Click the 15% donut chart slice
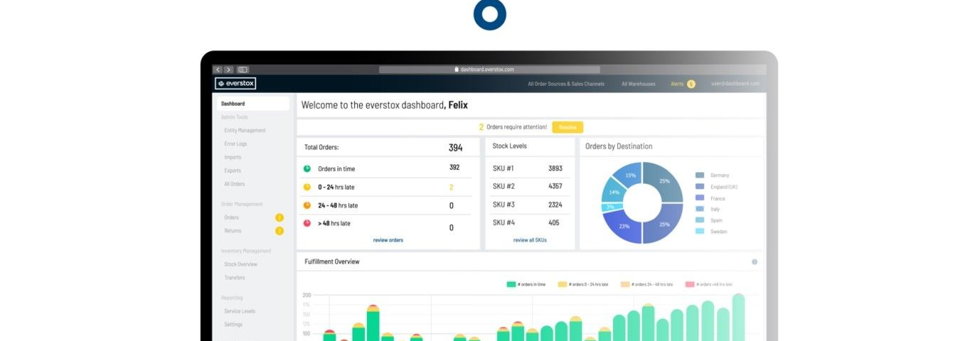980x341 pixels. (629, 175)
